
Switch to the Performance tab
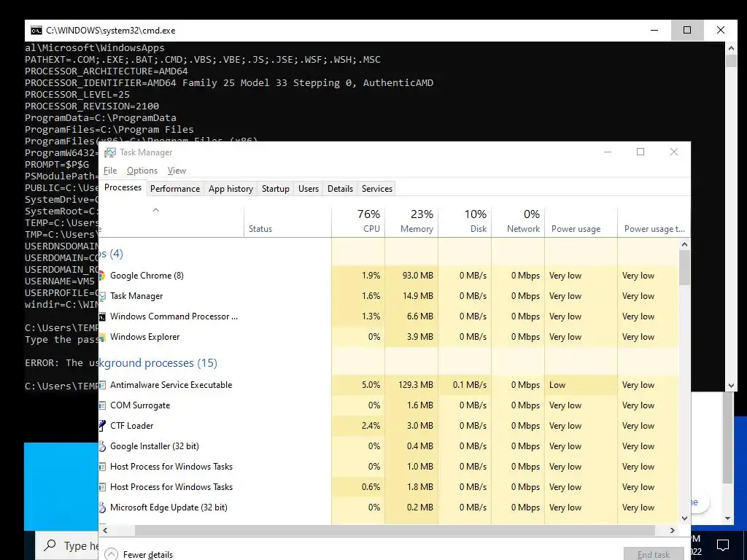(175, 189)
